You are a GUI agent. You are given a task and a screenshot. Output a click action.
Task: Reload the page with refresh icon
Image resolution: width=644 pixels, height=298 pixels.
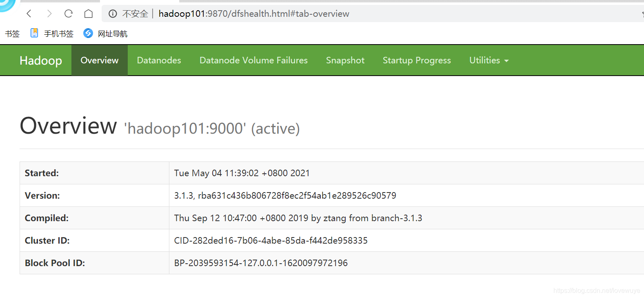pos(69,13)
